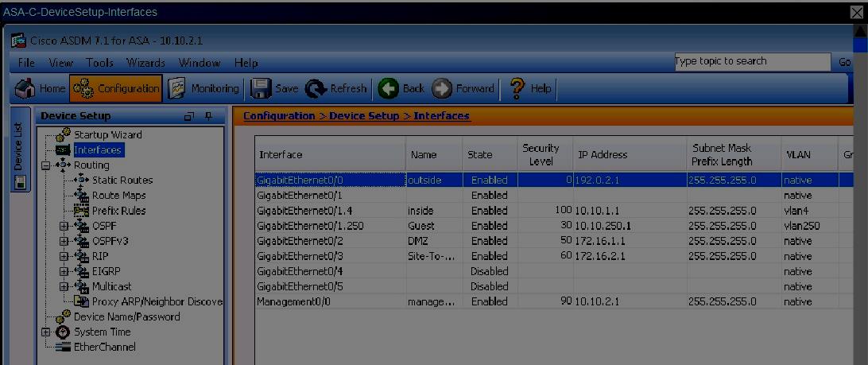The width and height of the screenshot is (868, 365).
Task: Select the GigabitEthernet0/1.4 inside row
Action: point(554,211)
